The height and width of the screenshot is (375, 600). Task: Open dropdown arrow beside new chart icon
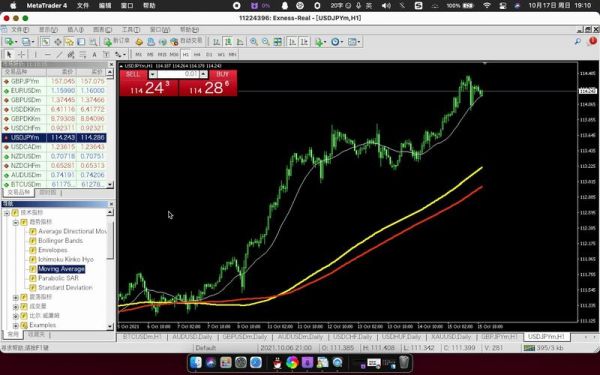(16, 42)
